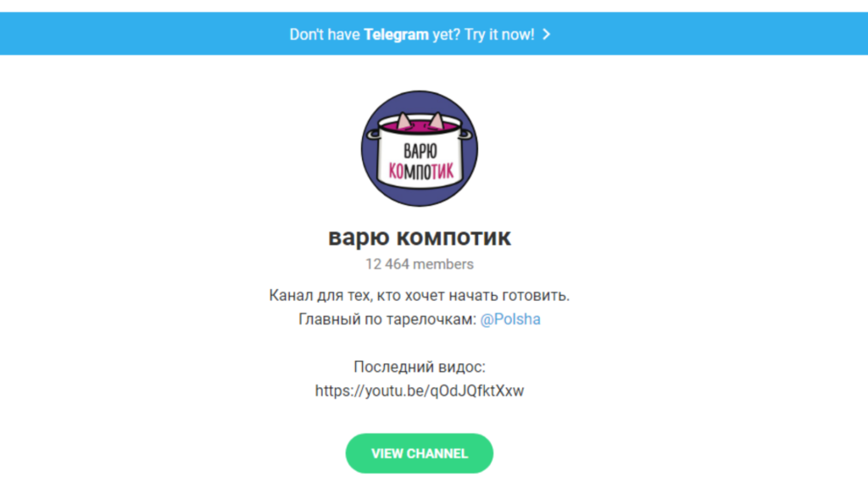Screen dimensions: 868x488
Task: Open the @Polsha mention link
Action: (x=510, y=319)
